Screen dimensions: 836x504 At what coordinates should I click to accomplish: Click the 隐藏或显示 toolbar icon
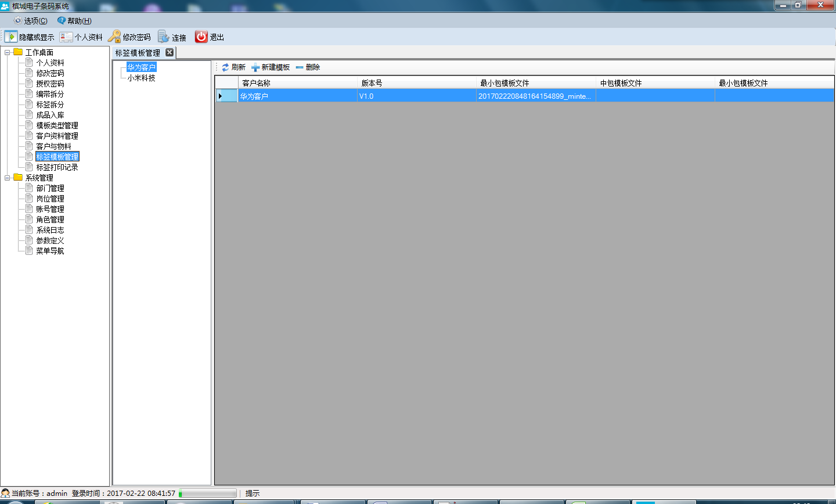11,37
